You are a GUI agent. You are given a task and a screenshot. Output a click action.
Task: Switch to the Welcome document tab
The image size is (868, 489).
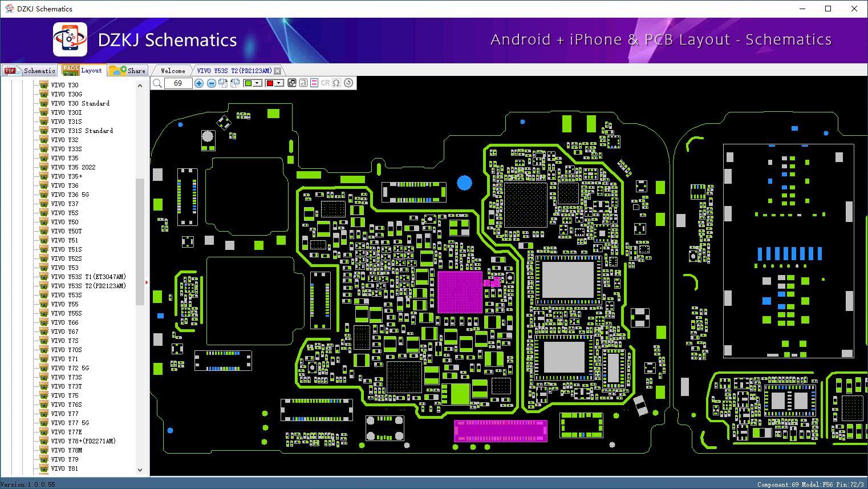click(173, 71)
